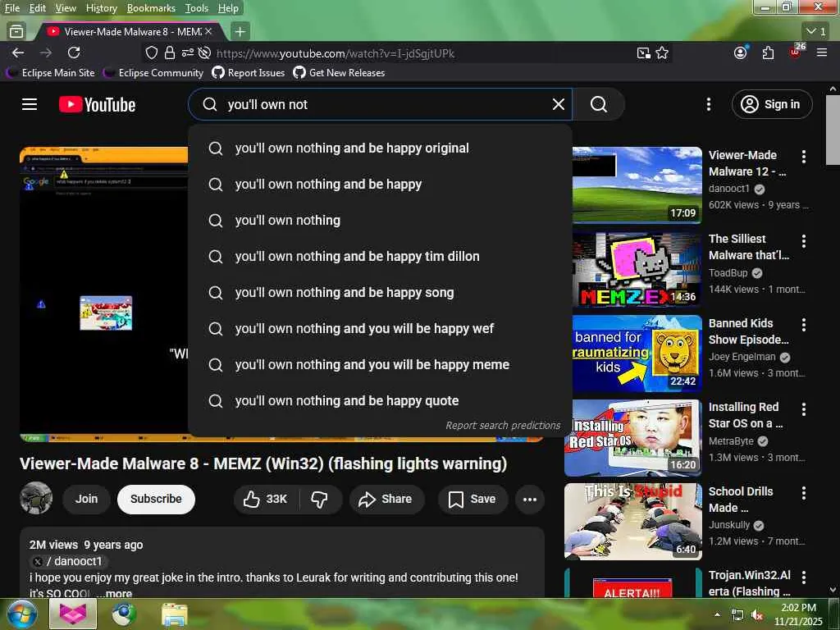840x630 pixels.
Task: Go to the YouTube home logo
Action: pos(97,104)
